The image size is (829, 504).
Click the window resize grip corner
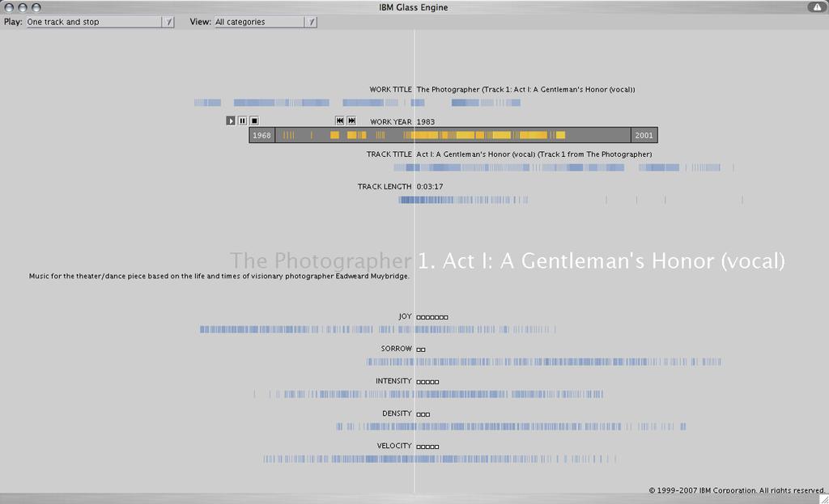[823, 498]
